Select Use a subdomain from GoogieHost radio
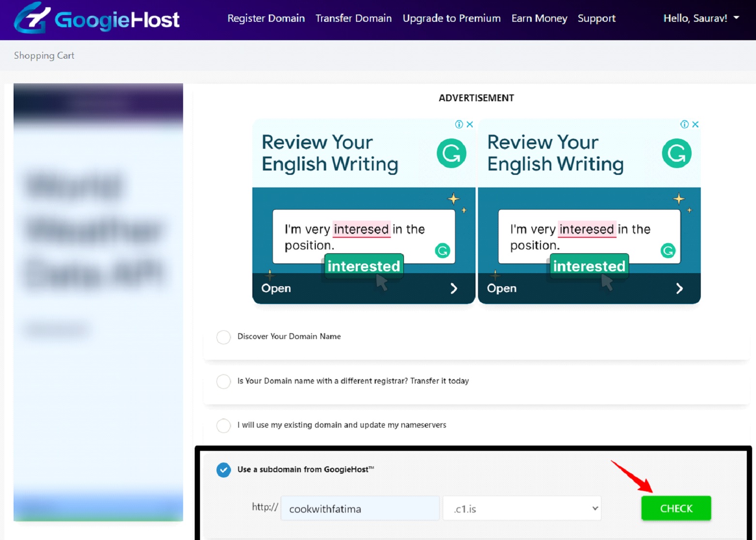The height and width of the screenshot is (540, 756). coord(223,470)
